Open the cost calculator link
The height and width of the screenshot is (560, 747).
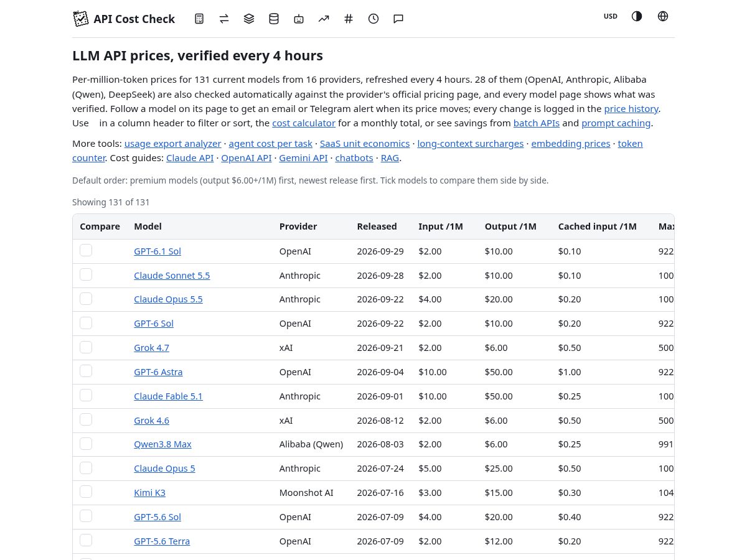304,123
